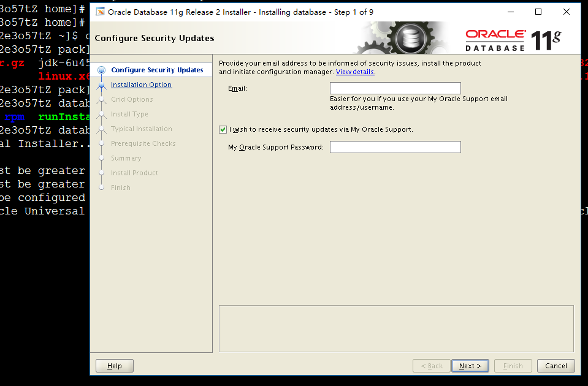The width and height of the screenshot is (588, 386).
Task: Open the Help button
Action: tap(115, 366)
